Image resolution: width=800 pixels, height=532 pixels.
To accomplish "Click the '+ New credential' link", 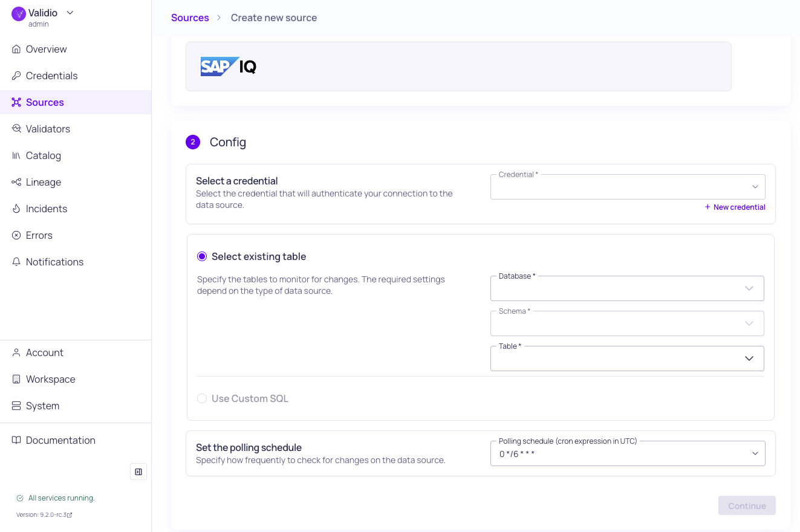I will click(735, 207).
